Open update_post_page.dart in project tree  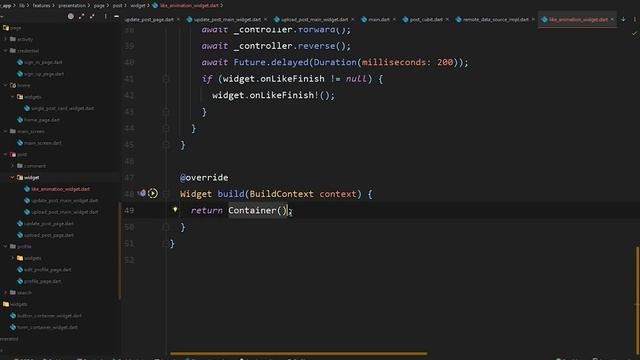coord(45,224)
